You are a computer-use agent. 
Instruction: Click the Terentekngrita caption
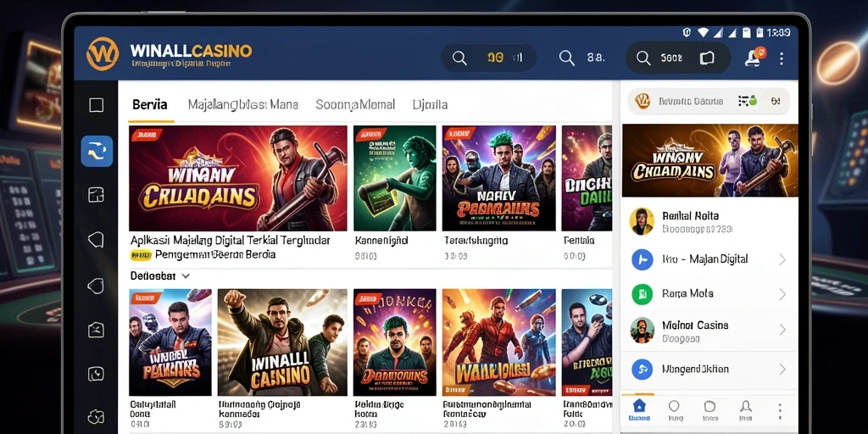[x=476, y=241]
